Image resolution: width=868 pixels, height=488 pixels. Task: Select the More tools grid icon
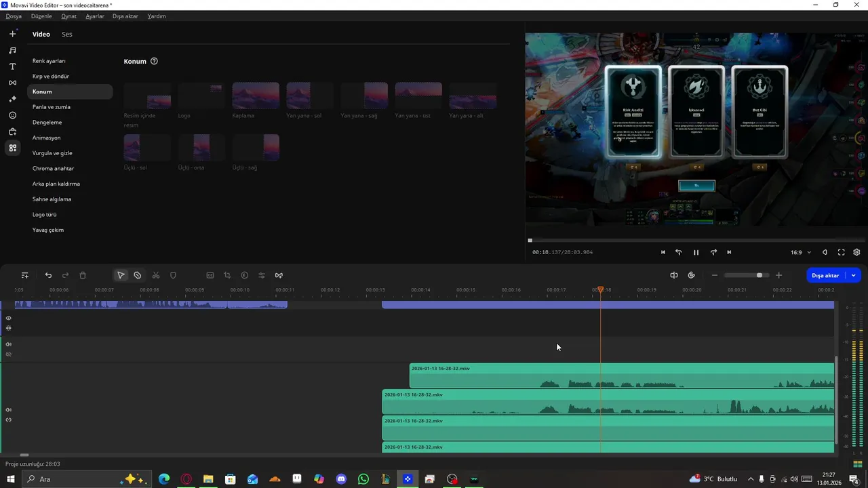[12, 148]
